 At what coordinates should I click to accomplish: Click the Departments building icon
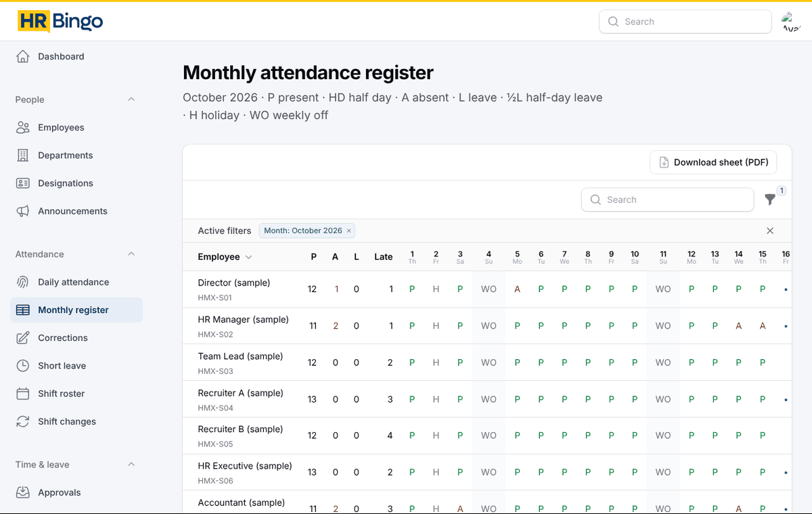(x=23, y=156)
